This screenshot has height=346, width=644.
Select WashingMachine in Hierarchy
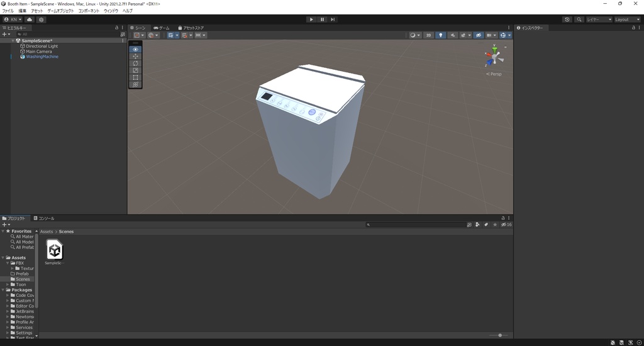click(x=42, y=57)
